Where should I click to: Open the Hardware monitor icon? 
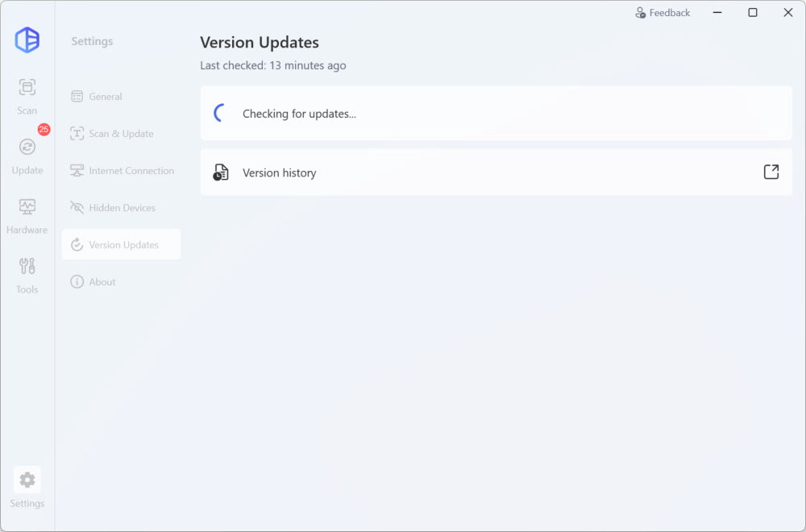tap(27, 207)
